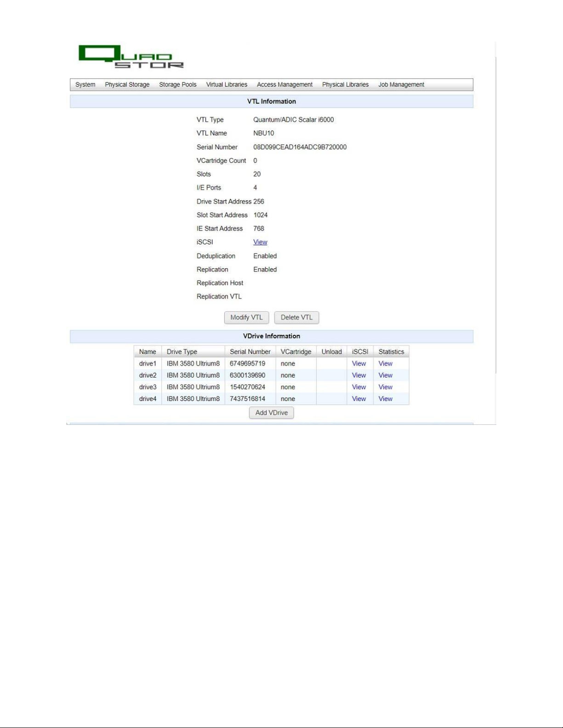
Task: Open the Virtual Libraries menu
Action: (227, 85)
